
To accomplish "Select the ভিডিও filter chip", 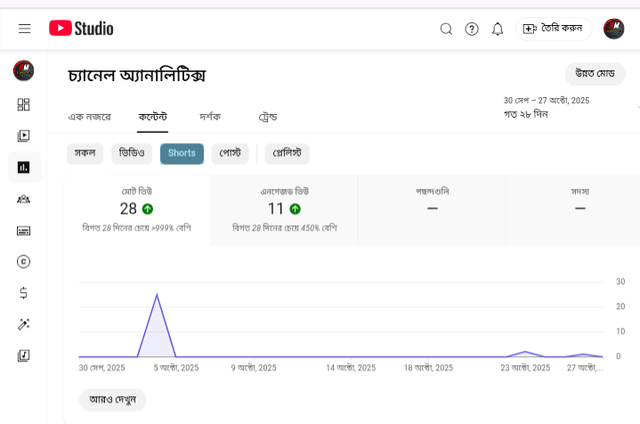I will (x=132, y=153).
